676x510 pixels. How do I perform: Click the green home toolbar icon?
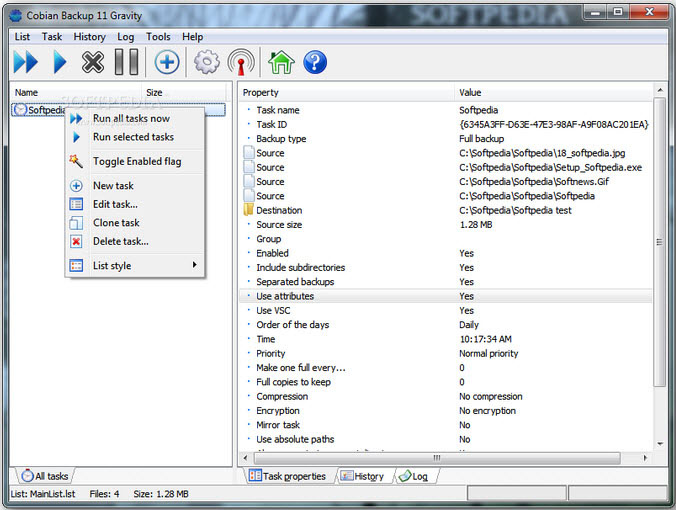(x=281, y=62)
